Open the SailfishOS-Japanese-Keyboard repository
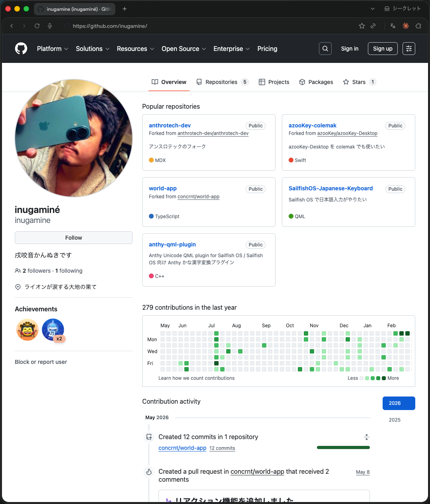Viewport: 430px width, 504px height. [331, 188]
